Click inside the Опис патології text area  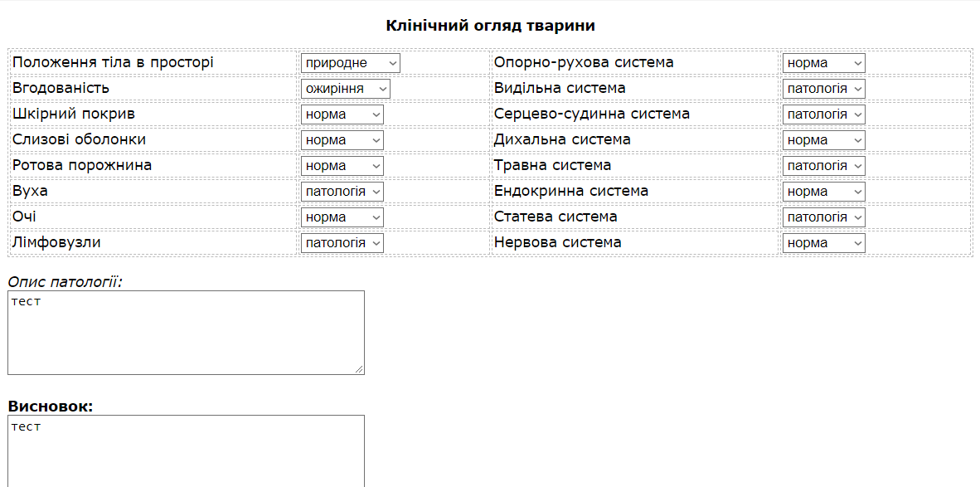(x=186, y=332)
